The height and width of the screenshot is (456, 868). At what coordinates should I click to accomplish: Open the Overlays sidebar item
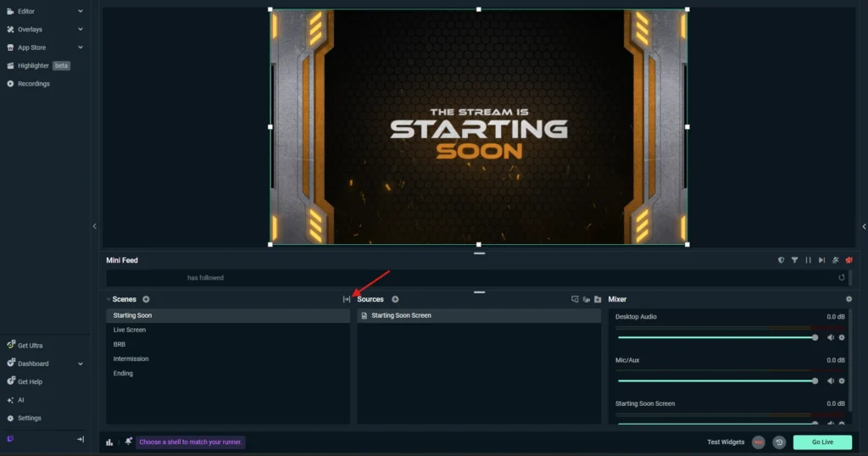point(30,30)
